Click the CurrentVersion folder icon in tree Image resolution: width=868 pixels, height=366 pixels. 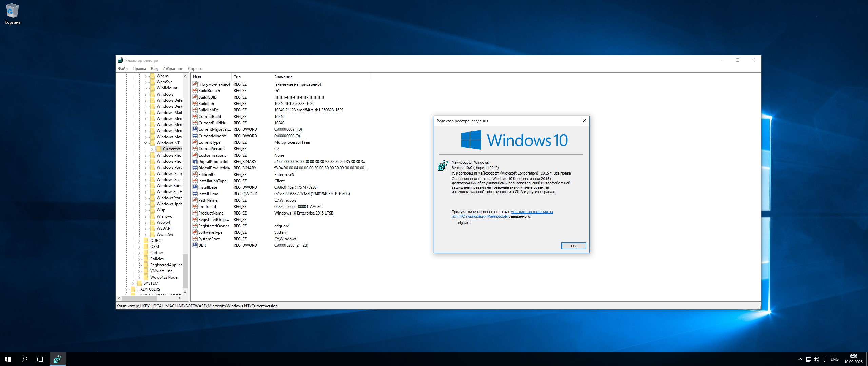tap(159, 149)
